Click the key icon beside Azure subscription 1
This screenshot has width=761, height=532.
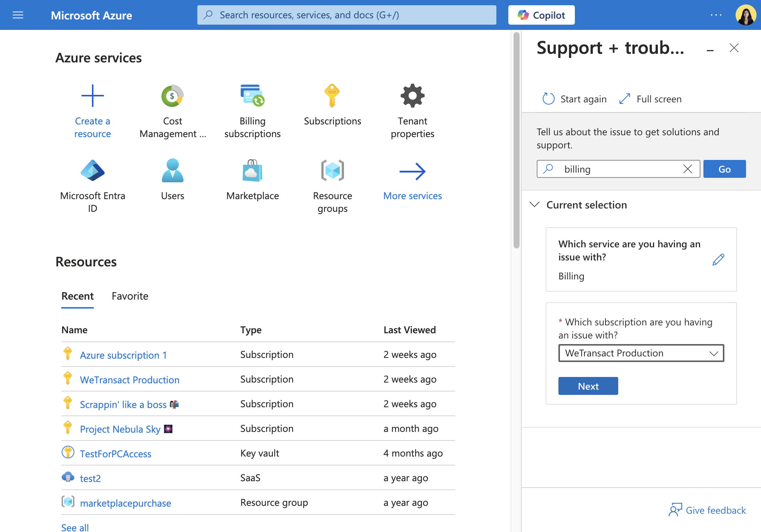[x=68, y=353]
